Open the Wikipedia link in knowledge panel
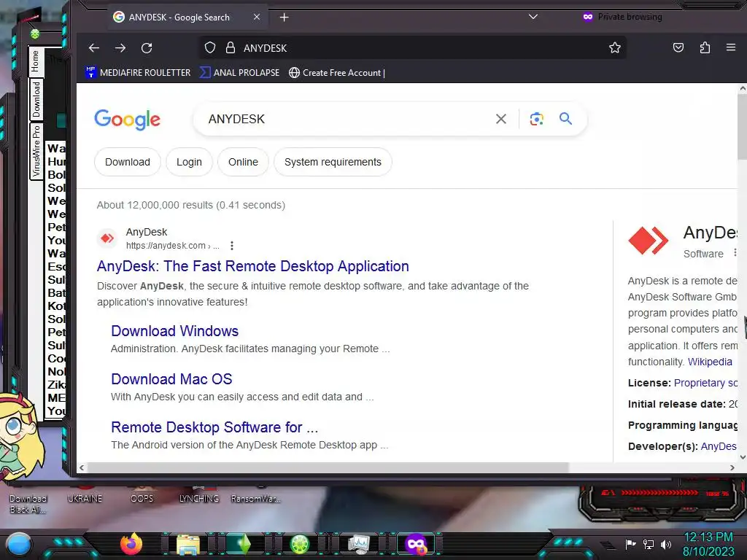 click(710, 362)
